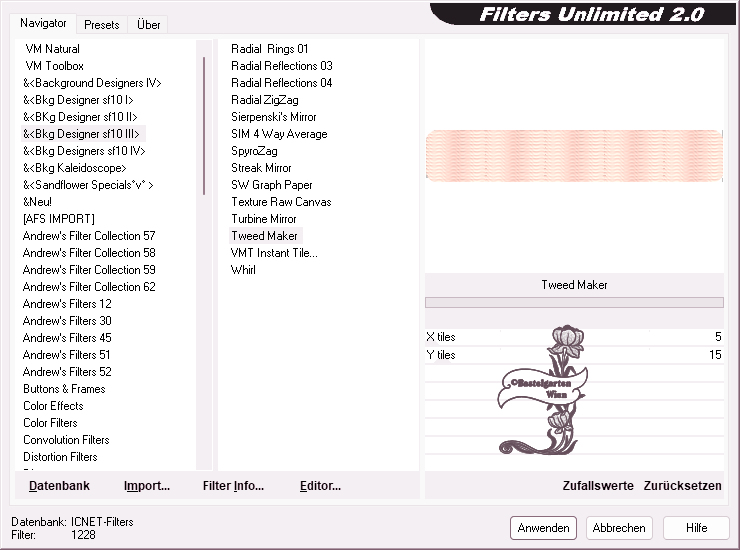Choose Radial Reflections 03 filter
740x550 pixels.
(282, 66)
